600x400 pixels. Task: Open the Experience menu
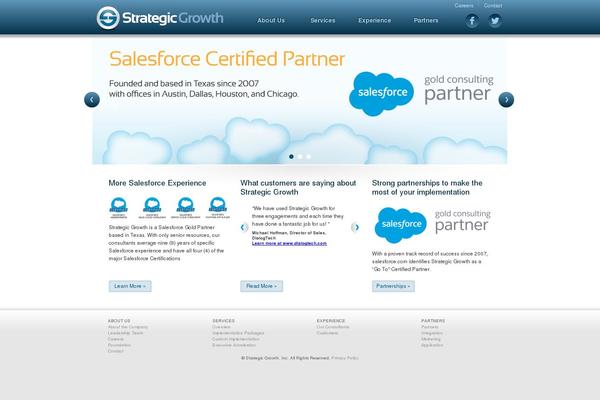375,20
